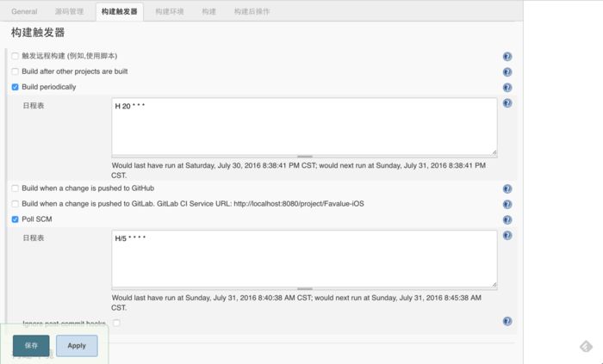Screen dimensions: 603x364
Task: Open help for Ignore post-commit hooks
Action: point(507,322)
